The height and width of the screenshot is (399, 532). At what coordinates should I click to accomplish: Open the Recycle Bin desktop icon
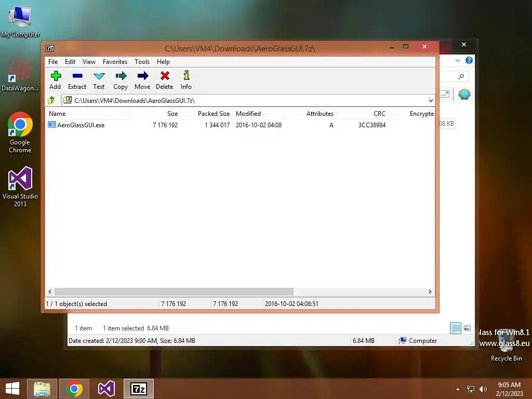(506, 345)
